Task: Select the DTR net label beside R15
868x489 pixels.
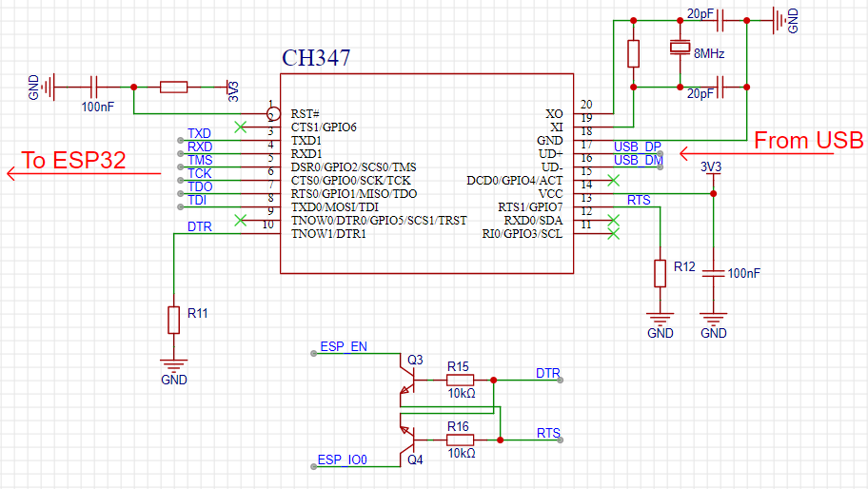Action: tap(548, 373)
